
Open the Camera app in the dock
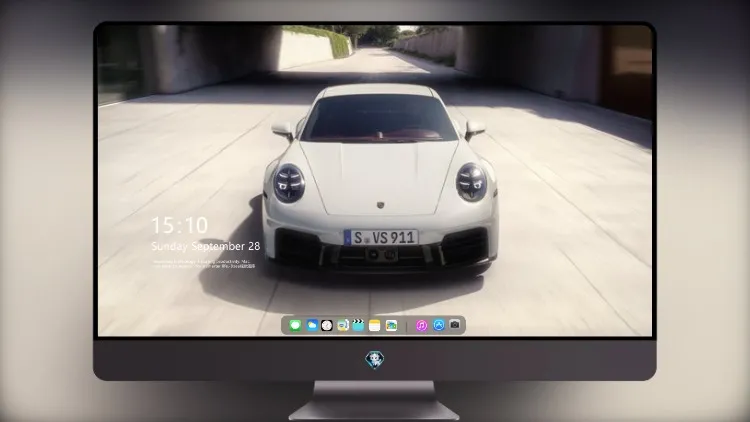coord(455,325)
